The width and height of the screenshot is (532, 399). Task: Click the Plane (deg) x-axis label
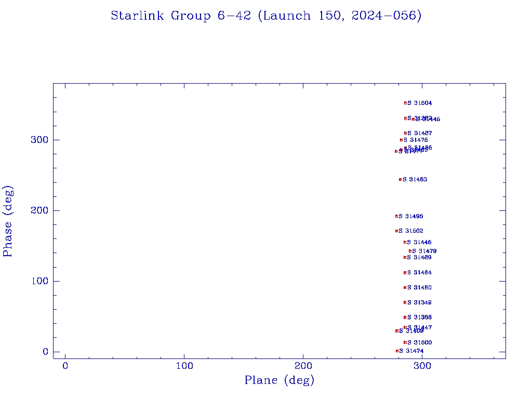click(280, 381)
